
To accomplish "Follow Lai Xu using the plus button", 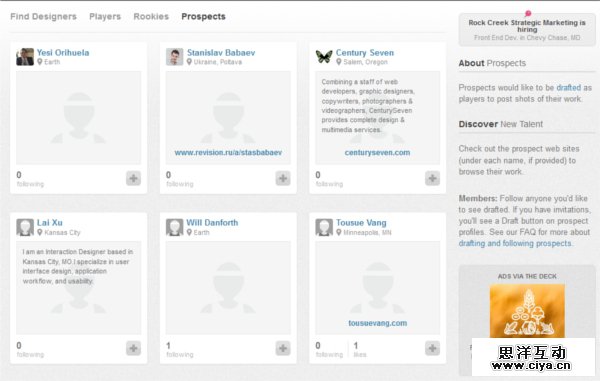I will point(133,348).
